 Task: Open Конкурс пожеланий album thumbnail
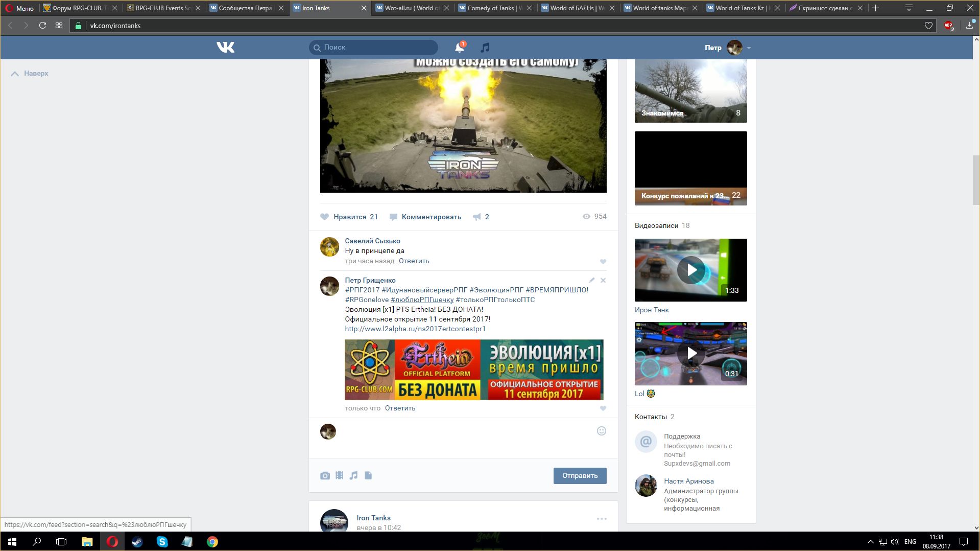(690, 168)
